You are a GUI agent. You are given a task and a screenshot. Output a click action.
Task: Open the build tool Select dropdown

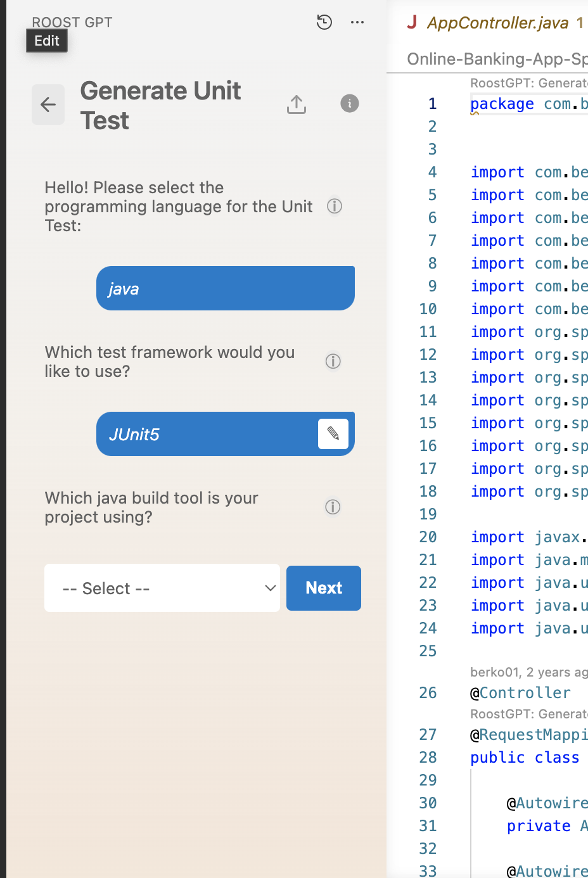tap(162, 588)
